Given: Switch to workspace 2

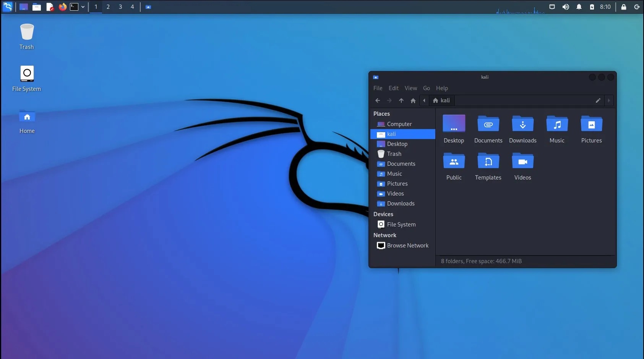Looking at the screenshot, I should point(108,6).
